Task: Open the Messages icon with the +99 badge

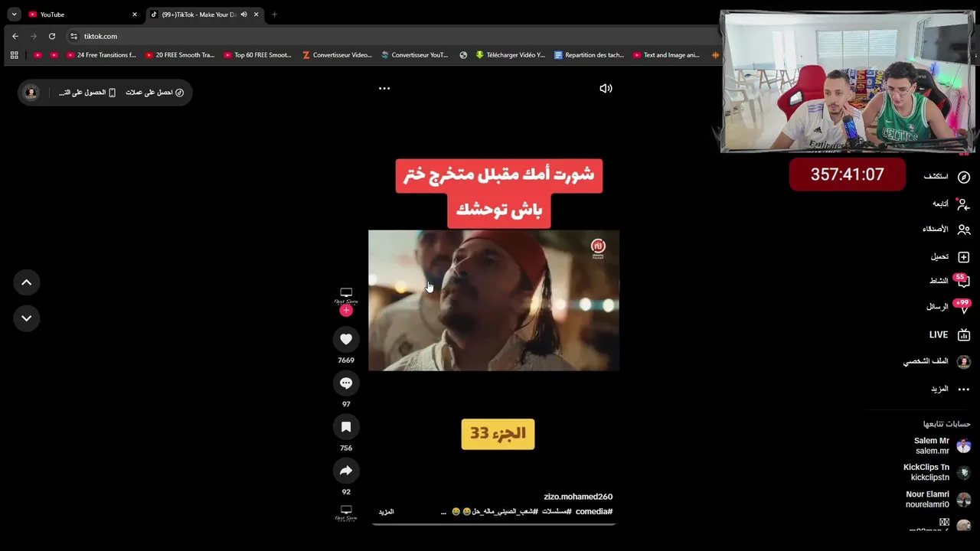Action: 962,306
